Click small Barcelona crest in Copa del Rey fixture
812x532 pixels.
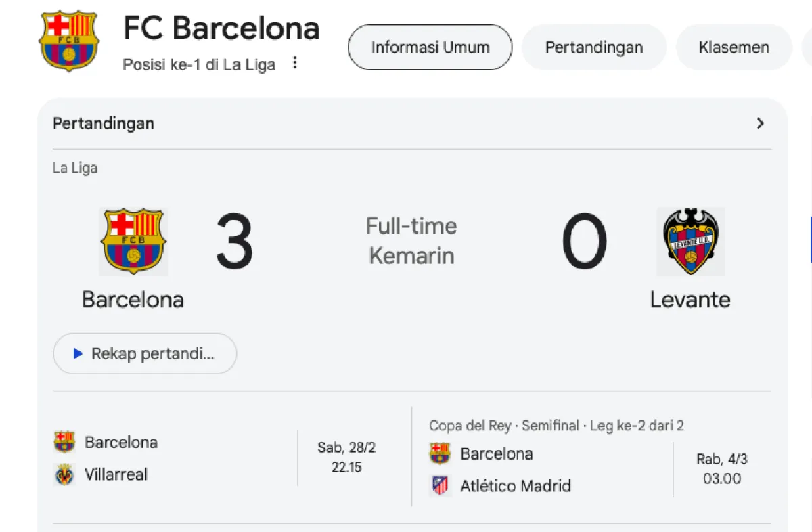point(440,453)
